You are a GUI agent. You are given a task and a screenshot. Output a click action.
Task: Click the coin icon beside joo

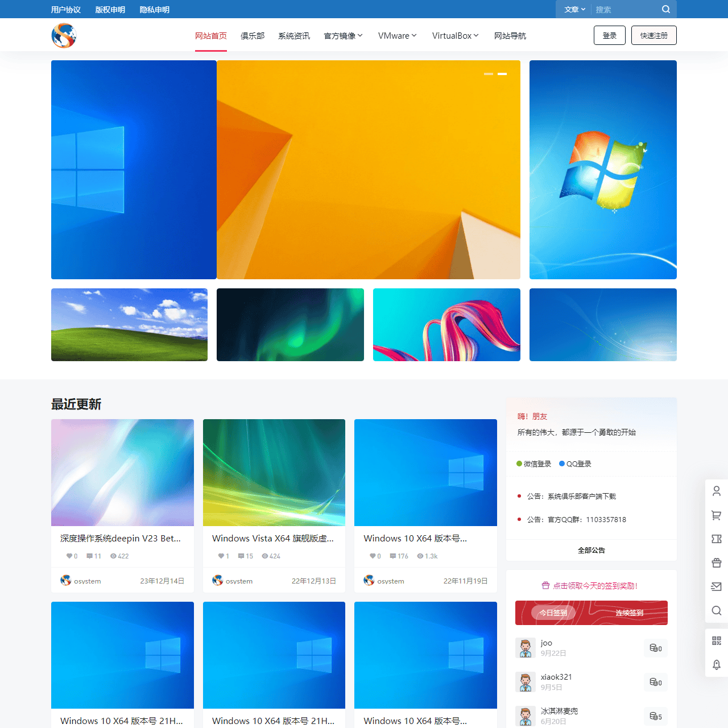653,648
